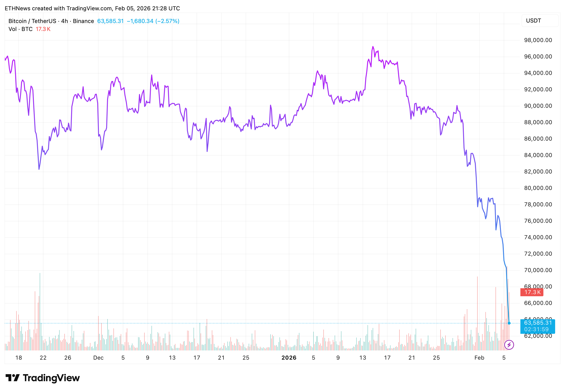
Task: Click the ETHNews created with TradingView.com caption
Action: coord(92,8)
